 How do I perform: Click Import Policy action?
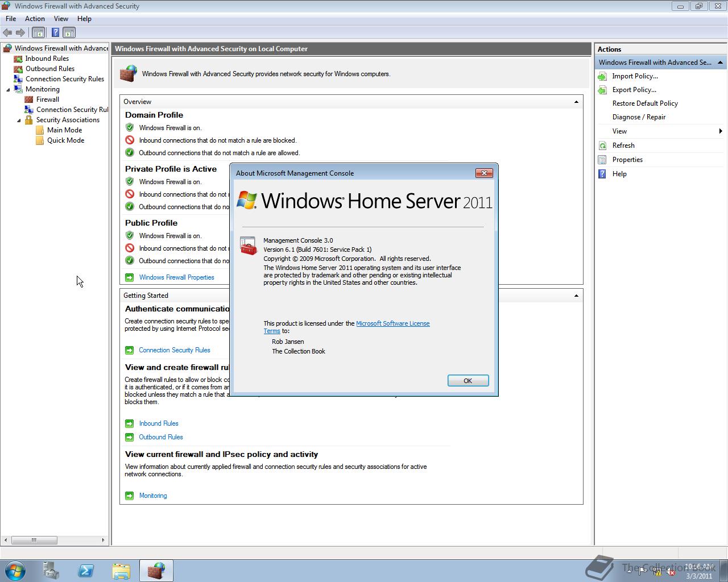click(635, 76)
